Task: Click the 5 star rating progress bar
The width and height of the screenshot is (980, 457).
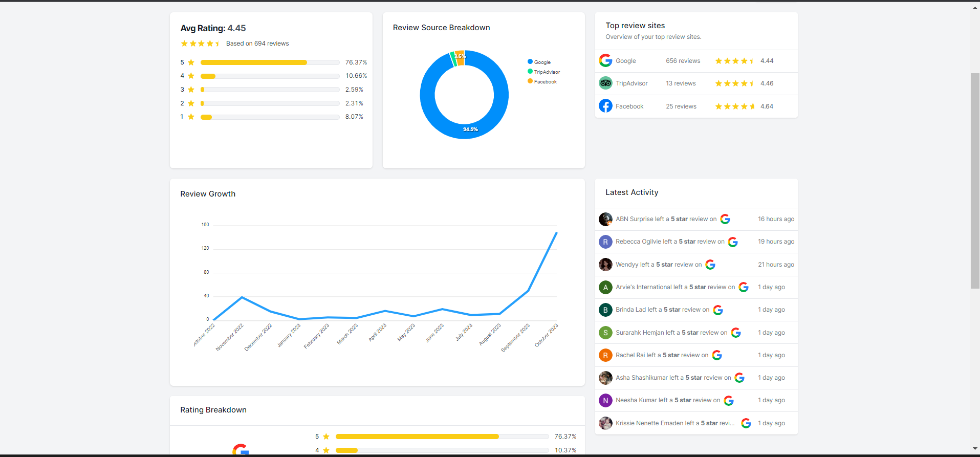Action: (270, 62)
